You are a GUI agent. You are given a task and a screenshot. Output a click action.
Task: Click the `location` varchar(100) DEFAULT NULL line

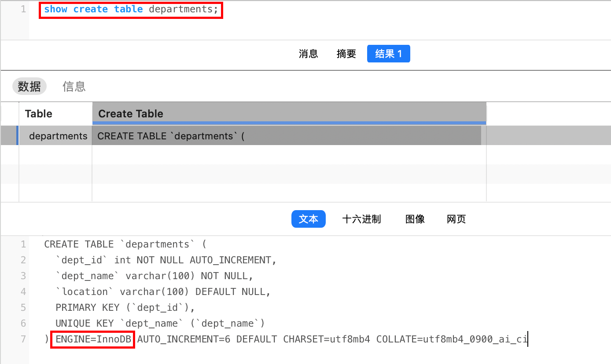163,292
